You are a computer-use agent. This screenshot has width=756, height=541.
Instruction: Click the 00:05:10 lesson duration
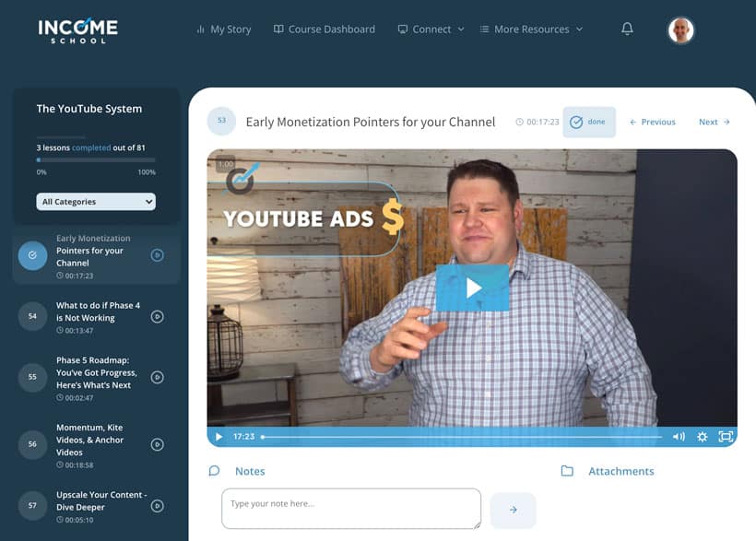point(75,520)
